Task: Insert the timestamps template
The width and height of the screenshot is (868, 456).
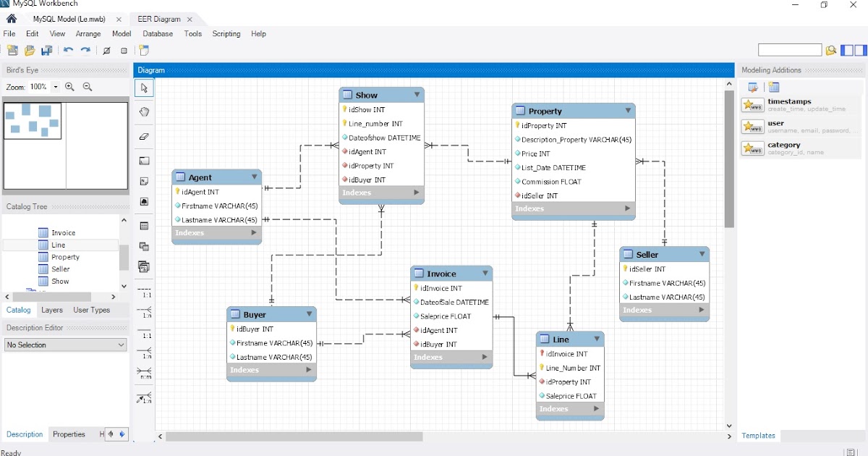Action: click(801, 106)
